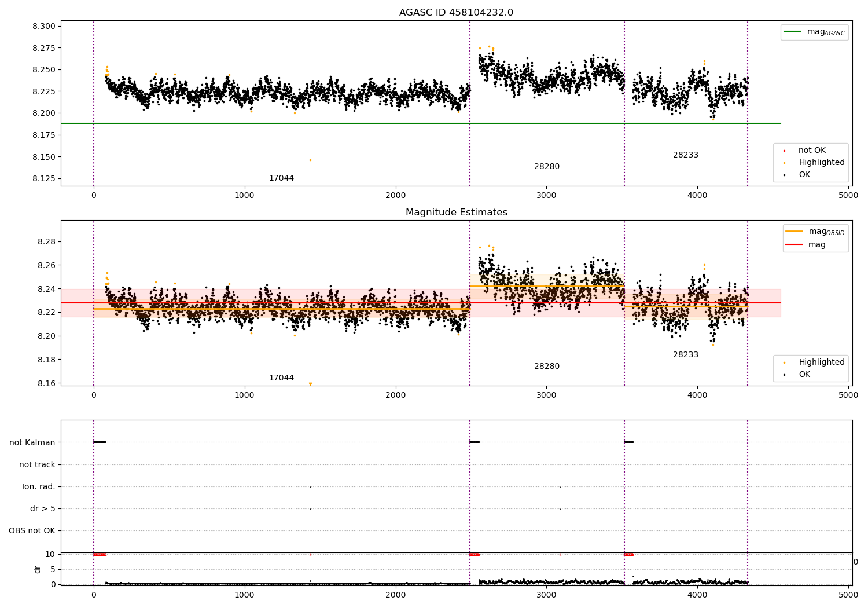Click 'OK' entry in Magnitude Estimates legend

point(804,375)
